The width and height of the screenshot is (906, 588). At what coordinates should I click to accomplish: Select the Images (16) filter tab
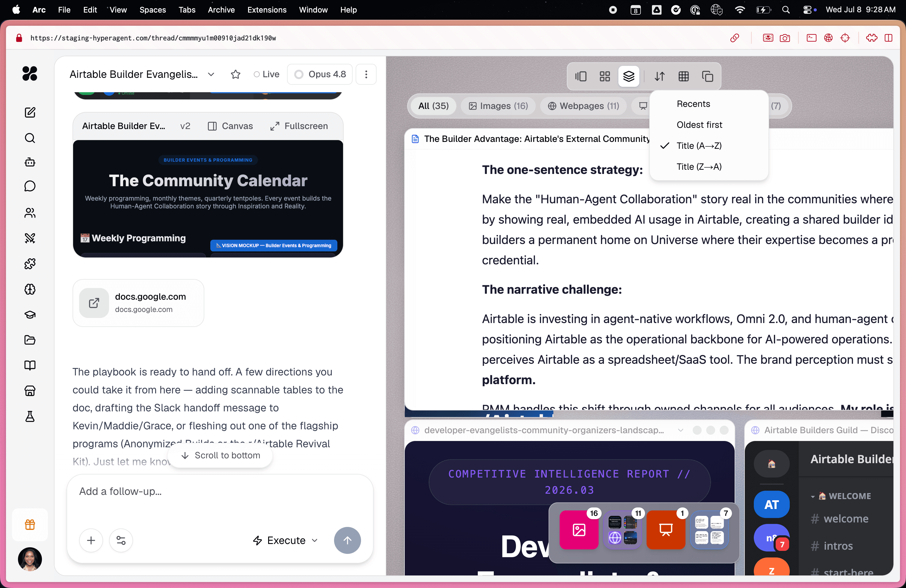pyautogui.click(x=498, y=106)
